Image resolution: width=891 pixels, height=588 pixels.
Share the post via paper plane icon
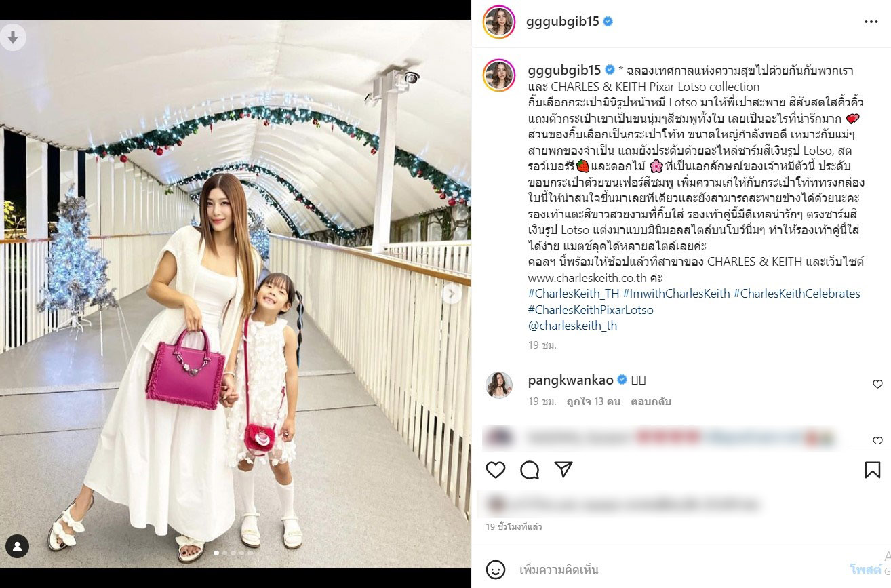pyautogui.click(x=563, y=470)
